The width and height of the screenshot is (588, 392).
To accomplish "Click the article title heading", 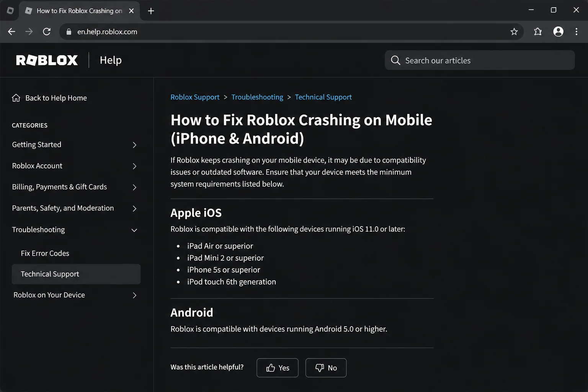I will click(x=301, y=129).
